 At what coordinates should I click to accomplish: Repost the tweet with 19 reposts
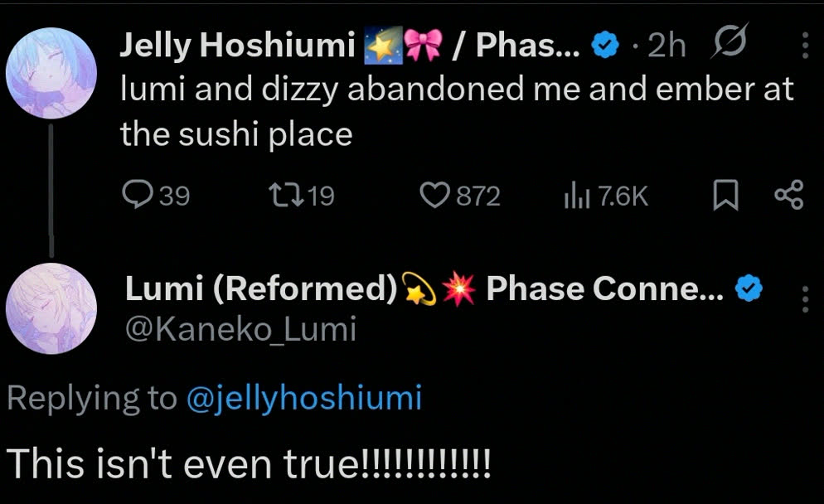pyautogui.click(x=283, y=195)
